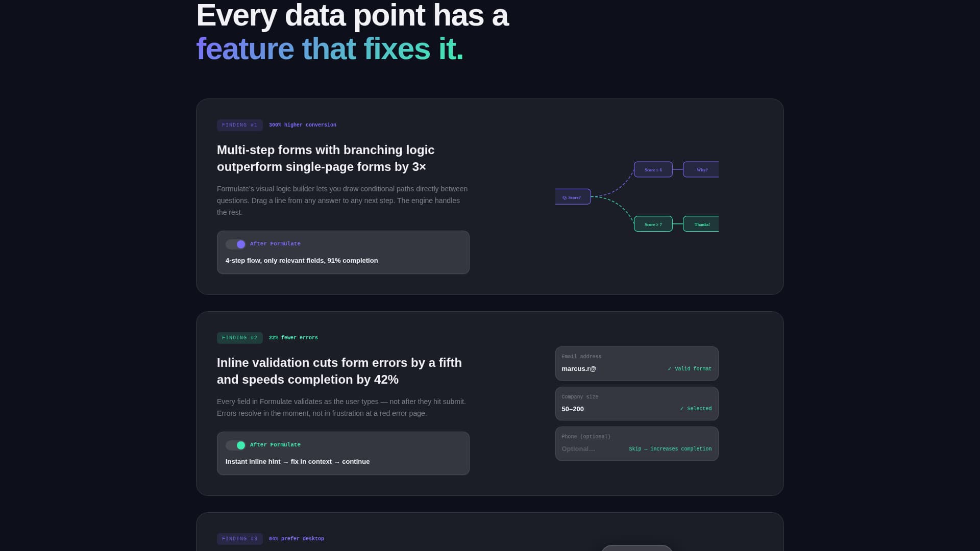980x551 pixels.
Task: Select the FINDING #2 tab label
Action: pos(239,337)
